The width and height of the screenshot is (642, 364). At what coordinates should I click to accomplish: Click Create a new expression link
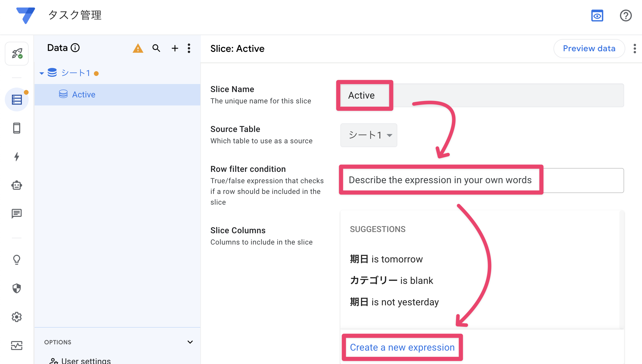402,347
